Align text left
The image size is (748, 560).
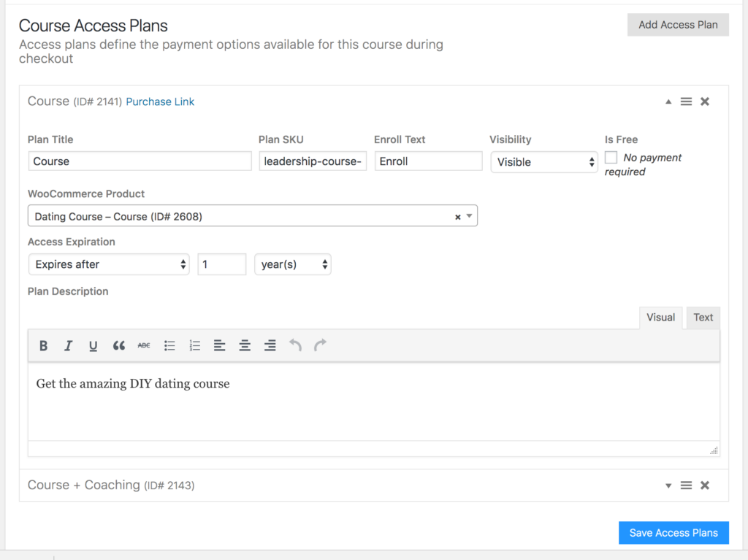coord(219,345)
